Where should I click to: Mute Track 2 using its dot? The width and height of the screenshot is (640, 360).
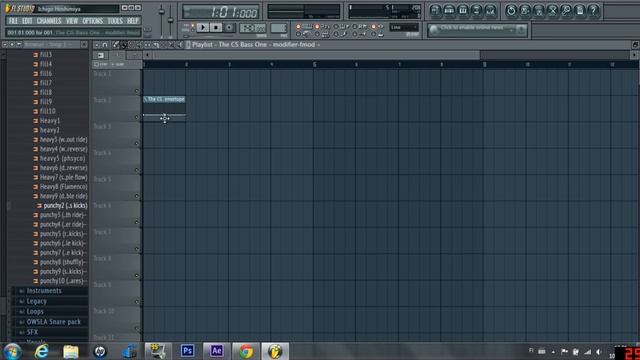pos(137,118)
